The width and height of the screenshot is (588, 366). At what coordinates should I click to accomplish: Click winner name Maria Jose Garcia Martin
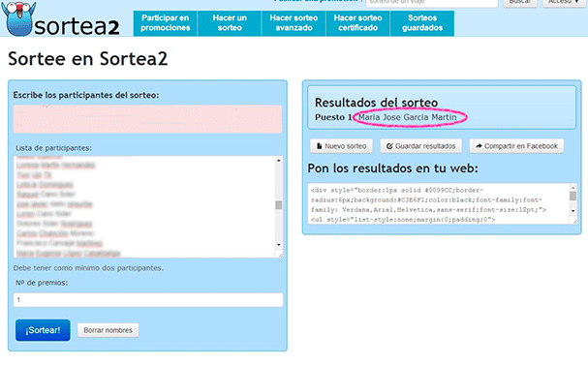408,117
